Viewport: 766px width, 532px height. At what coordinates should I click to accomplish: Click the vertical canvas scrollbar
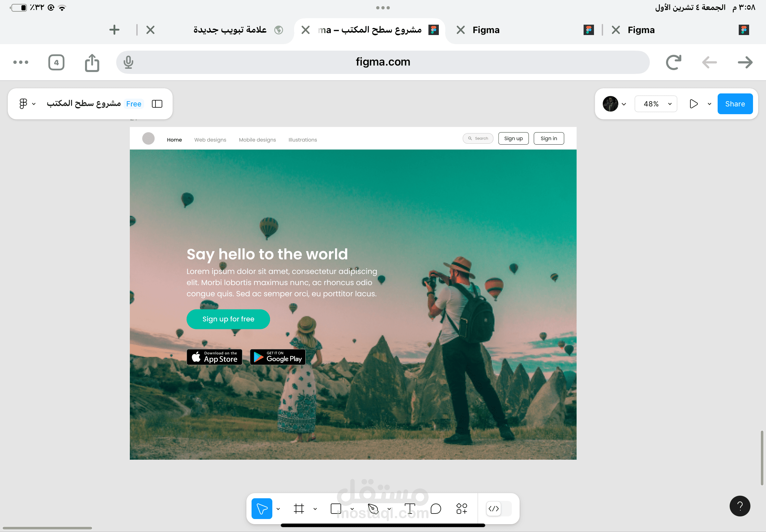tap(761, 458)
